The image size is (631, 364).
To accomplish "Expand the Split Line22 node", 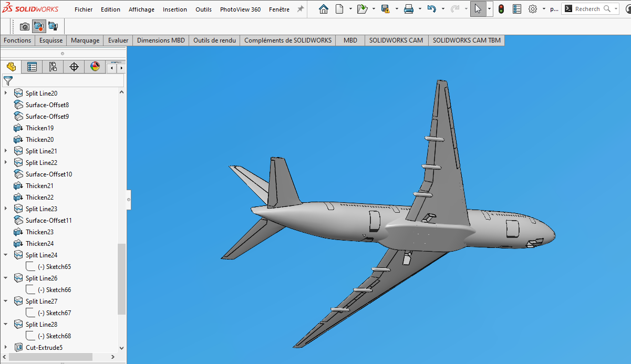I will pos(6,162).
